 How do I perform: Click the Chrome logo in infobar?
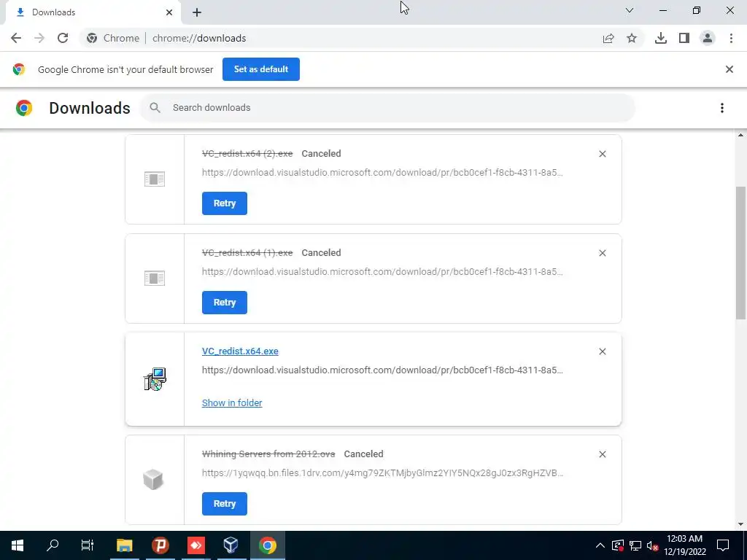click(18, 69)
